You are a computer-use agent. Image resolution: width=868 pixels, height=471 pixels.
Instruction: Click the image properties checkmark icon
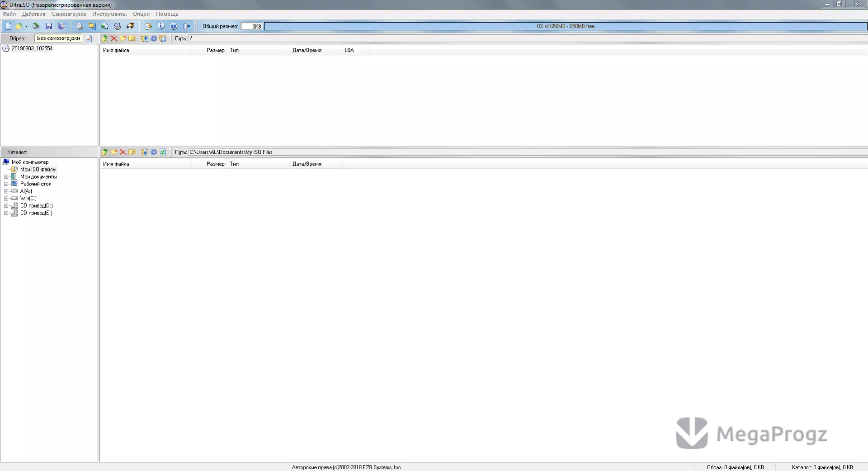point(89,38)
